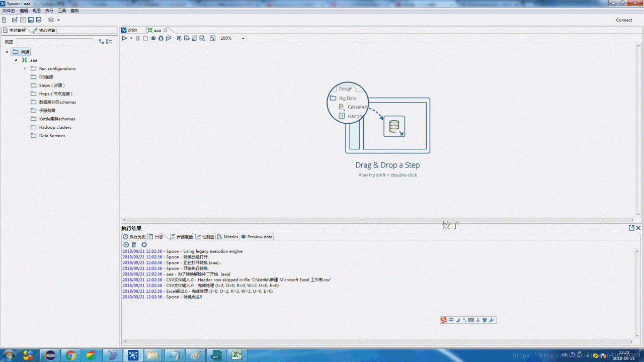Toggle the execution results pane icon
Viewport: 644px width, 362px height.
click(212, 38)
